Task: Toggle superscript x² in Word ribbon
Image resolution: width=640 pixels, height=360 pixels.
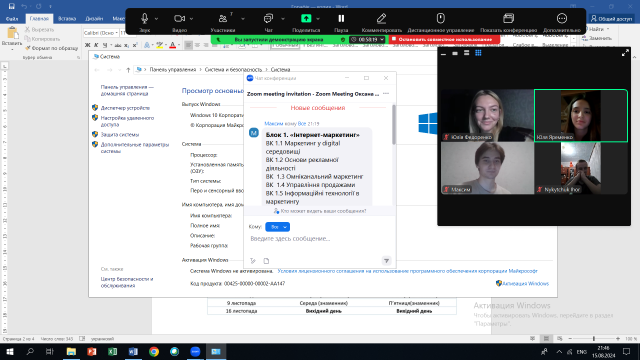Action: coord(135,45)
